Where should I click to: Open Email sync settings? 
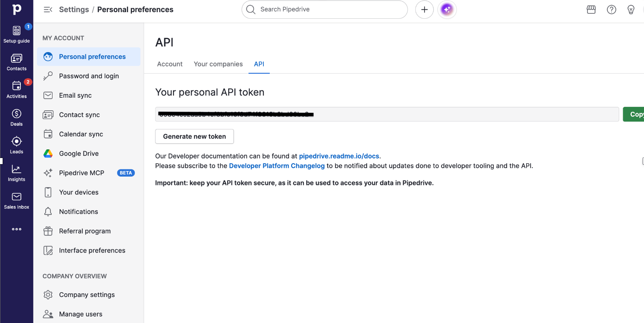click(89, 96)
